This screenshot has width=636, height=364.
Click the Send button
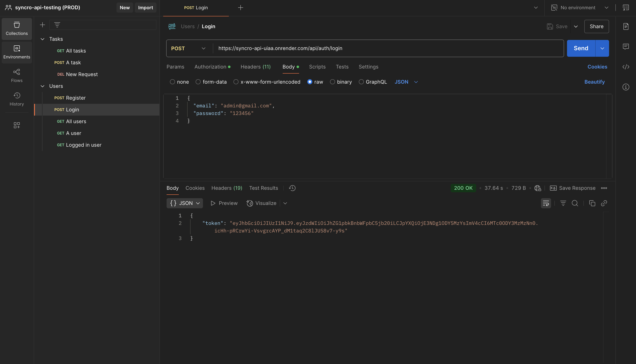tap(581, 48)
